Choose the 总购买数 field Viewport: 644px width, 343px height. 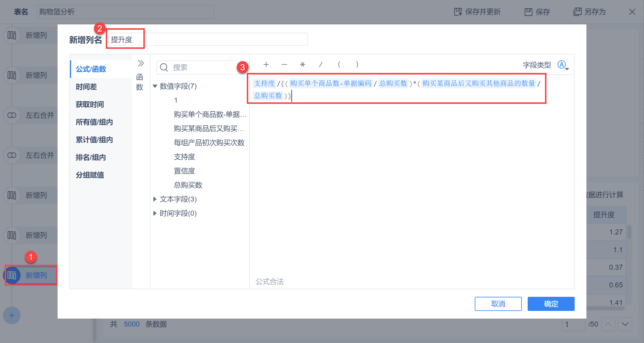click(188, 185)
